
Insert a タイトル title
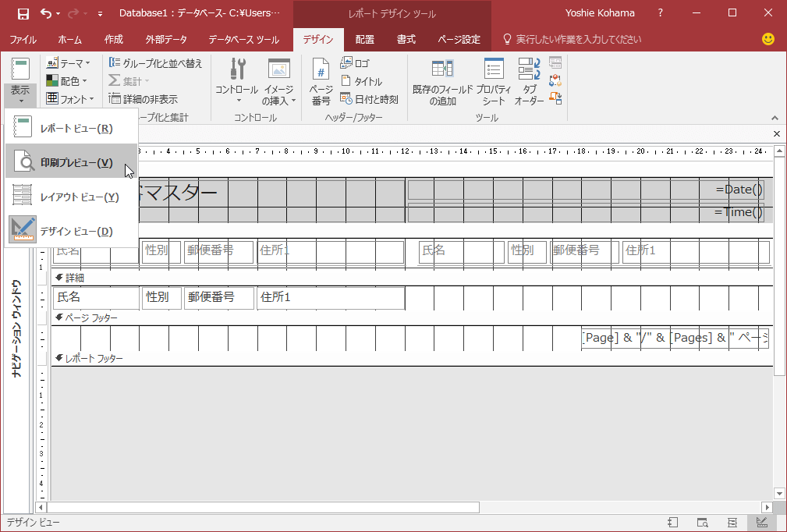(361, 81)
